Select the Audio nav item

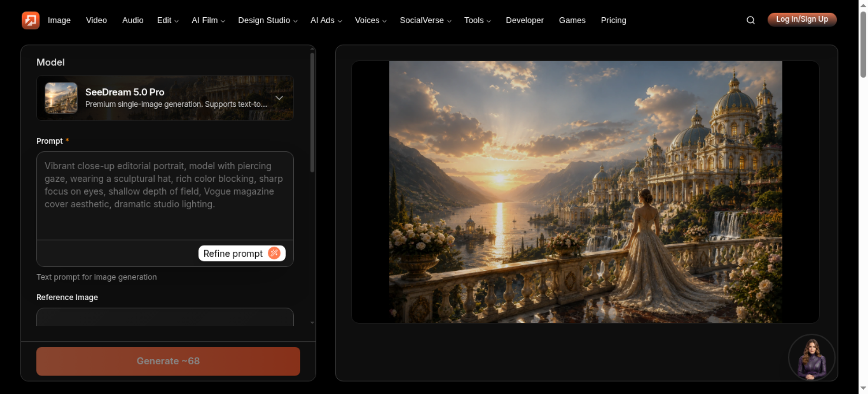[133, 20]
